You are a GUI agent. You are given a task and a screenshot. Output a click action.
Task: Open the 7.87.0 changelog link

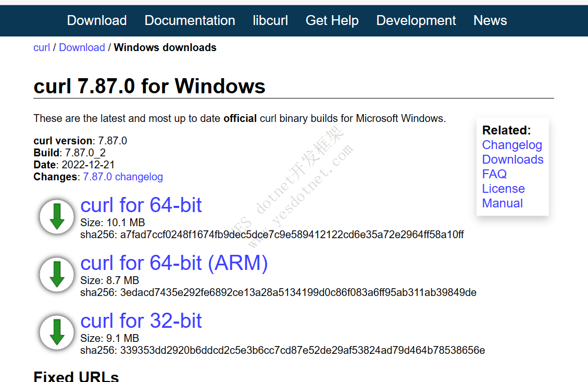point(123,177)
